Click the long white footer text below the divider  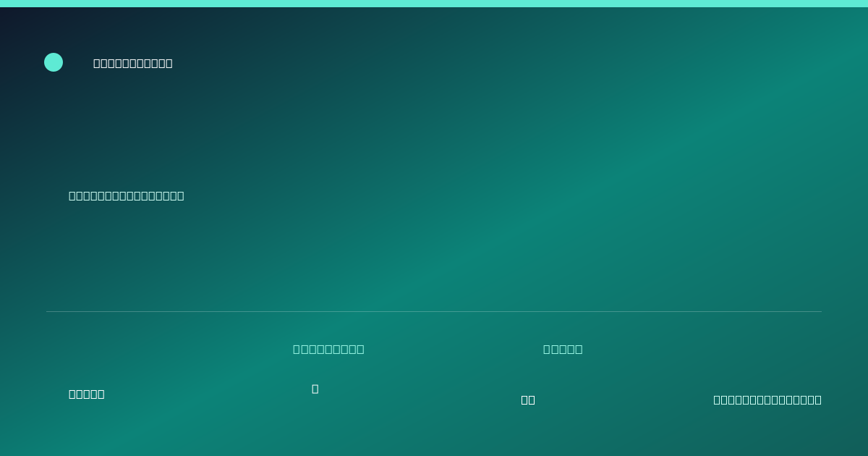[767, 400]
